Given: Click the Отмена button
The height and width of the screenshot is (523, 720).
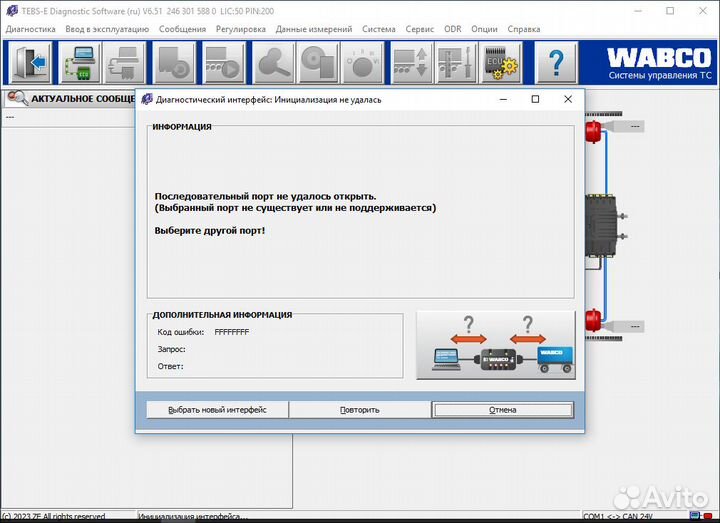Looking at the screenshot, I should coord(502,410).
